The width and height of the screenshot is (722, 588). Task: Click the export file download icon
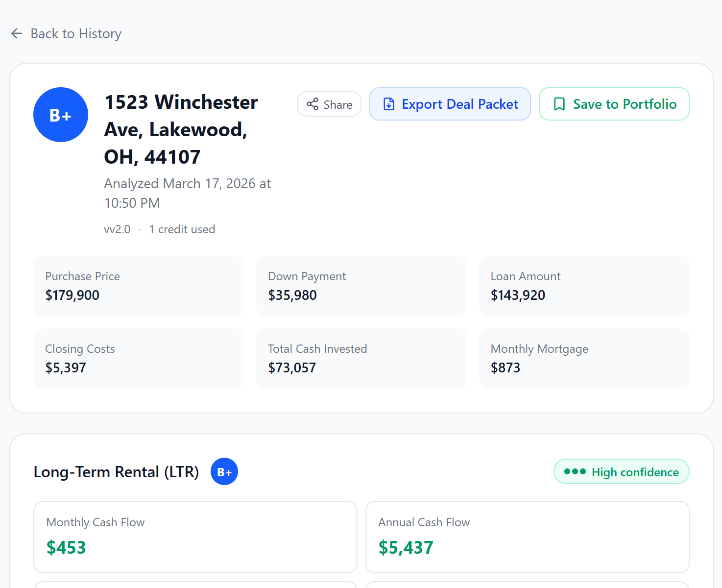tap(389, 104)
